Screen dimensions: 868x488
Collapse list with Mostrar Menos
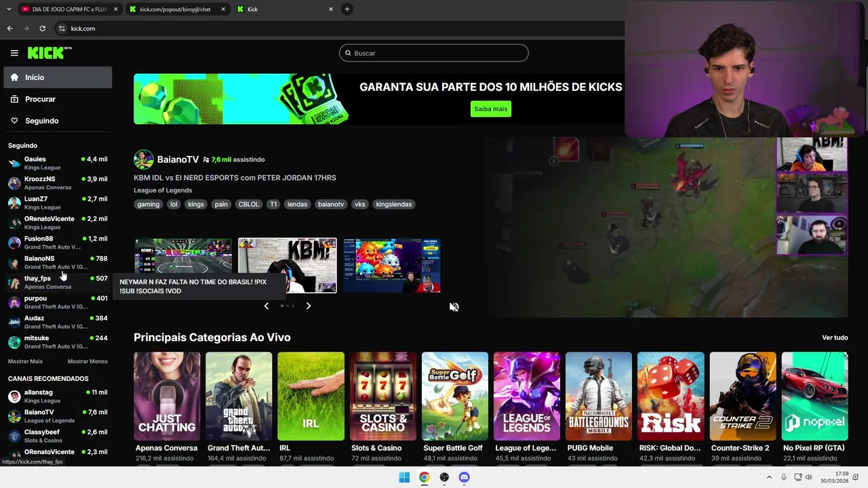[87, 361]
